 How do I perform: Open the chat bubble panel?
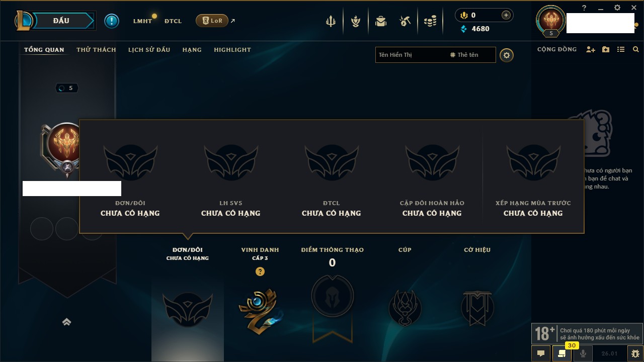click(x=541, y=353)
